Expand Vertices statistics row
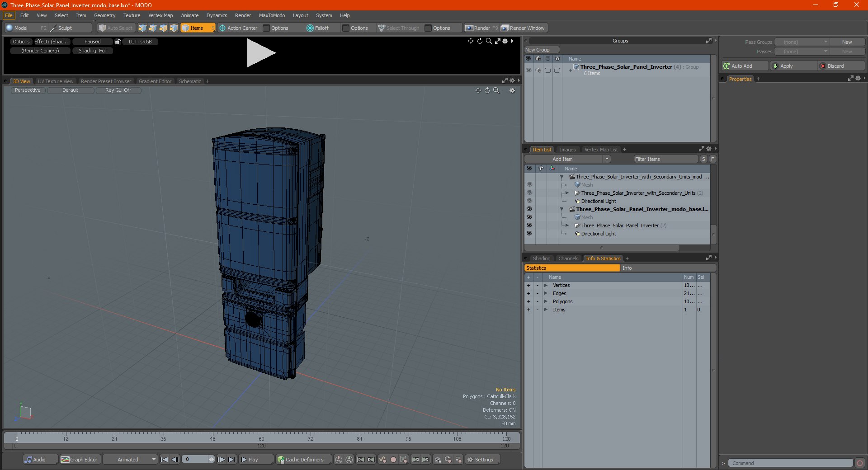Image resolution: width=868 pixels, height=470 pixels. click(546, 285)
